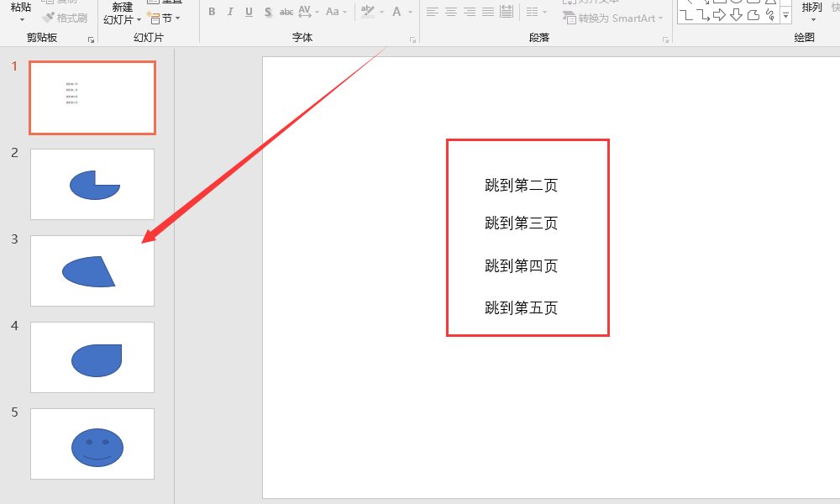Image resolution: width=840 pixels, height=504 pixels.
Task: Toggle Strikethrough text formatting
Action: (x=286, y=12)
